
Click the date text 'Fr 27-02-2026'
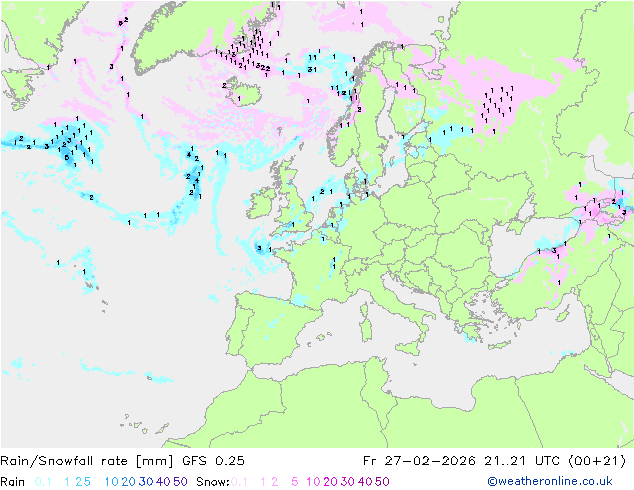[x=419, y=461]
